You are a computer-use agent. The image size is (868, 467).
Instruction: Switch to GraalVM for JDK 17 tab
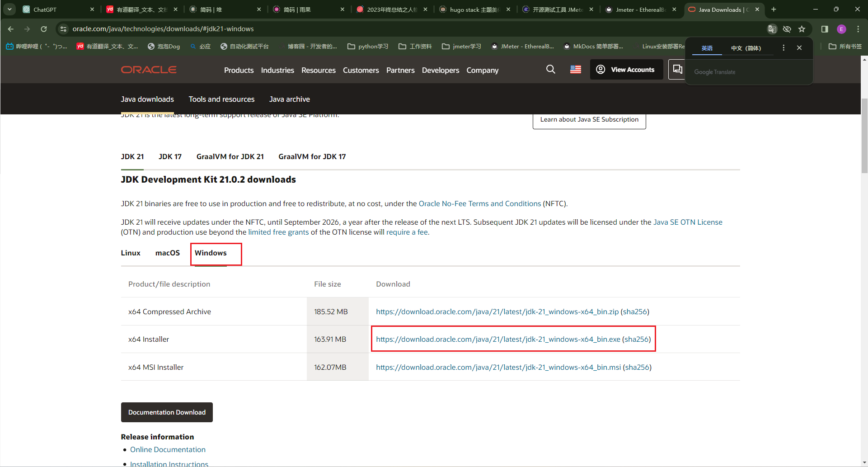(x=312, y=156)
